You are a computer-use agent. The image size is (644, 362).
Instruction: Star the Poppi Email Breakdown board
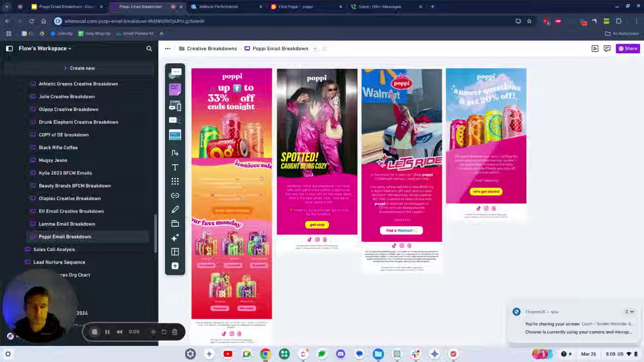coord(325,48)
